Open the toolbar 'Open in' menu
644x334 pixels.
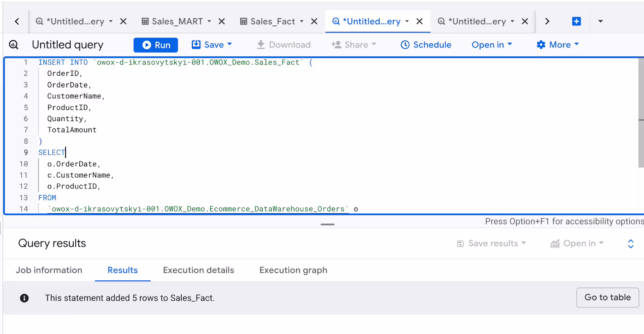point(492,45)
